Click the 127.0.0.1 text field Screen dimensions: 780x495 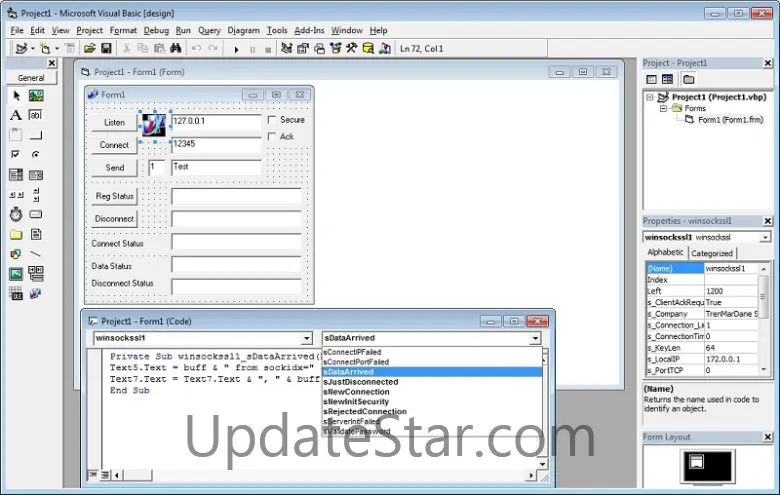(x=216, y=122)
